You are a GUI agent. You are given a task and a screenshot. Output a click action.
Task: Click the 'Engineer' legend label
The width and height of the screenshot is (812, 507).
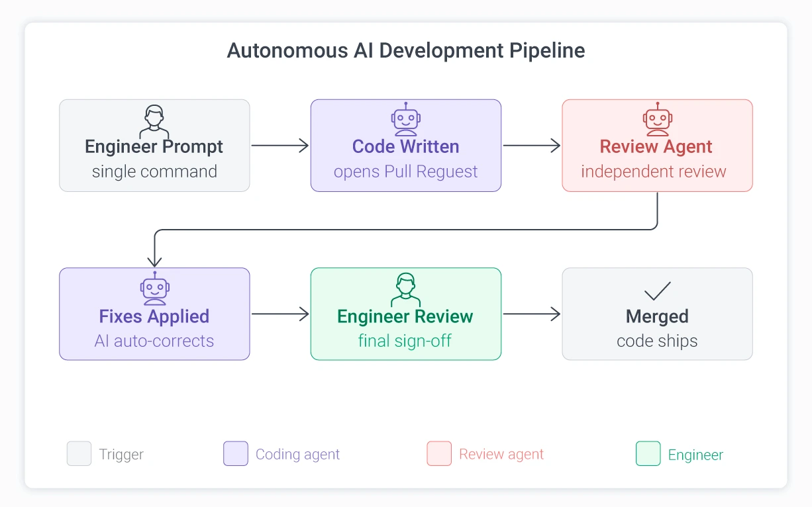[695, 455]
